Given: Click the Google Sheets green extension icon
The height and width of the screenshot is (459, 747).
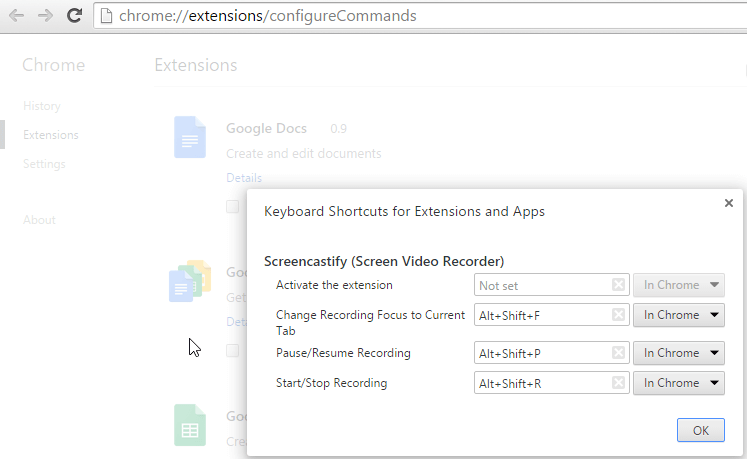Looking at the screenshot, I should (x=190, y=425).
